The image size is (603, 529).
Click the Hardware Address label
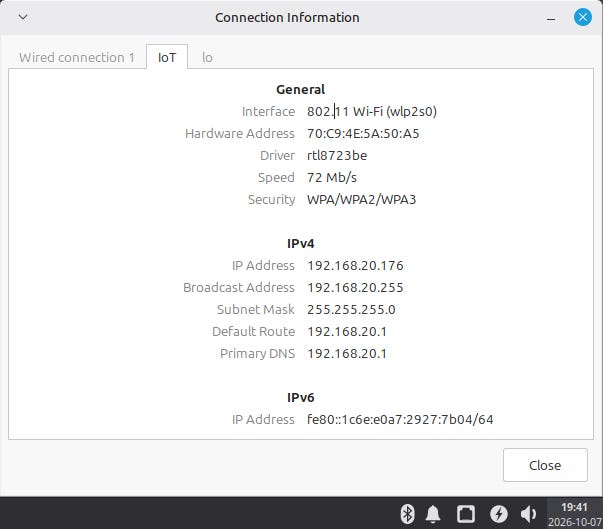click(240, 133)
